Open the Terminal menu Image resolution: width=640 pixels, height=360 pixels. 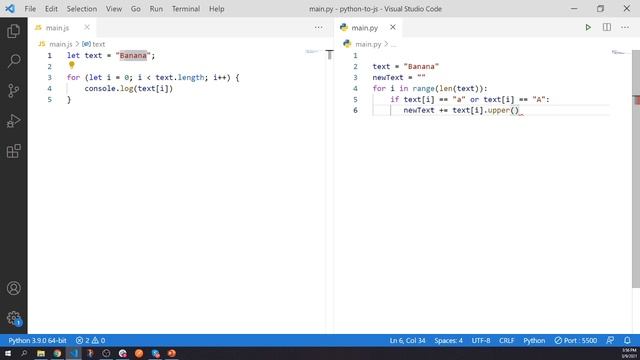click(x=186, y=9)
